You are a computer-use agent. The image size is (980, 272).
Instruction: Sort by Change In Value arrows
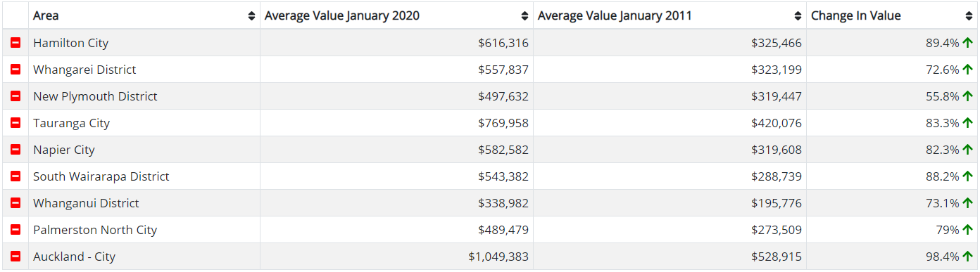coord(969,16)
